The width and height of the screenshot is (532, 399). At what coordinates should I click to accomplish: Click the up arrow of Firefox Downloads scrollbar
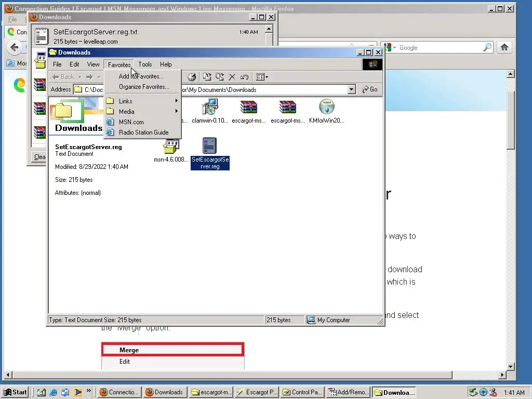click(269, 29)
